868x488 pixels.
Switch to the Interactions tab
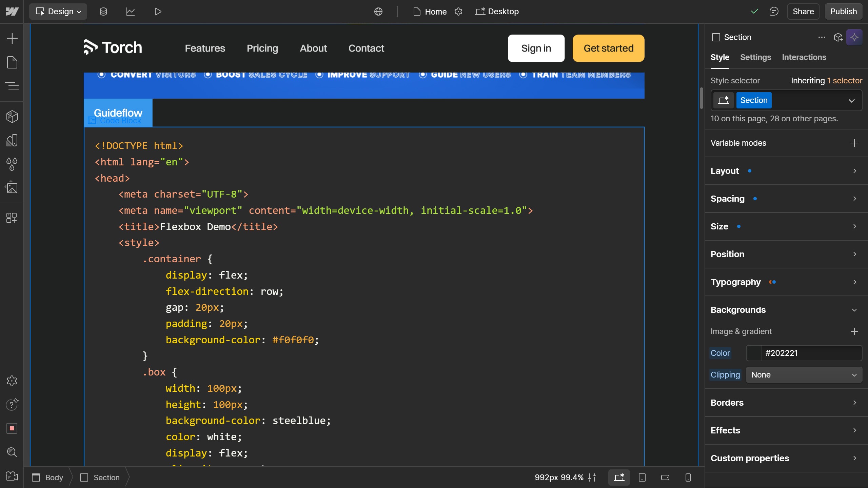[x=804, y=57]
